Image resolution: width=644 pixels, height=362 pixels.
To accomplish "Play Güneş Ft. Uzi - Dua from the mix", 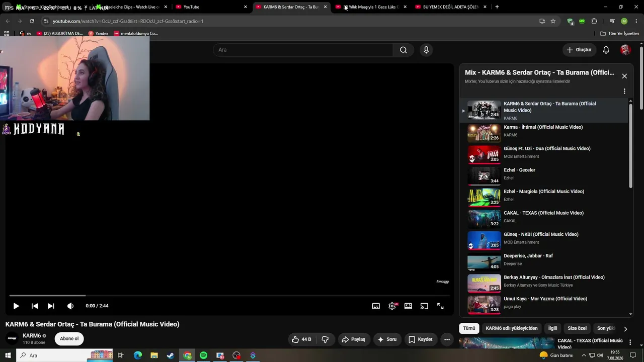I will [x=544, y=154].
